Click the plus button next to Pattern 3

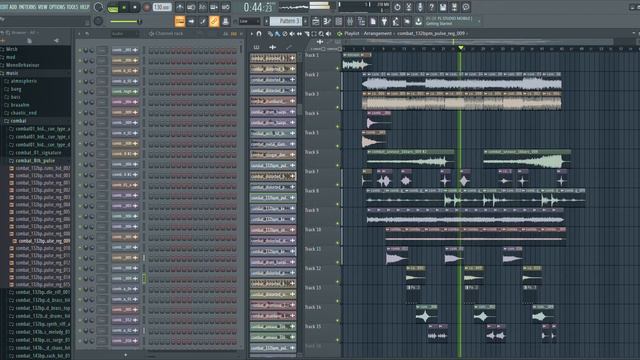[x=305, y=21]
